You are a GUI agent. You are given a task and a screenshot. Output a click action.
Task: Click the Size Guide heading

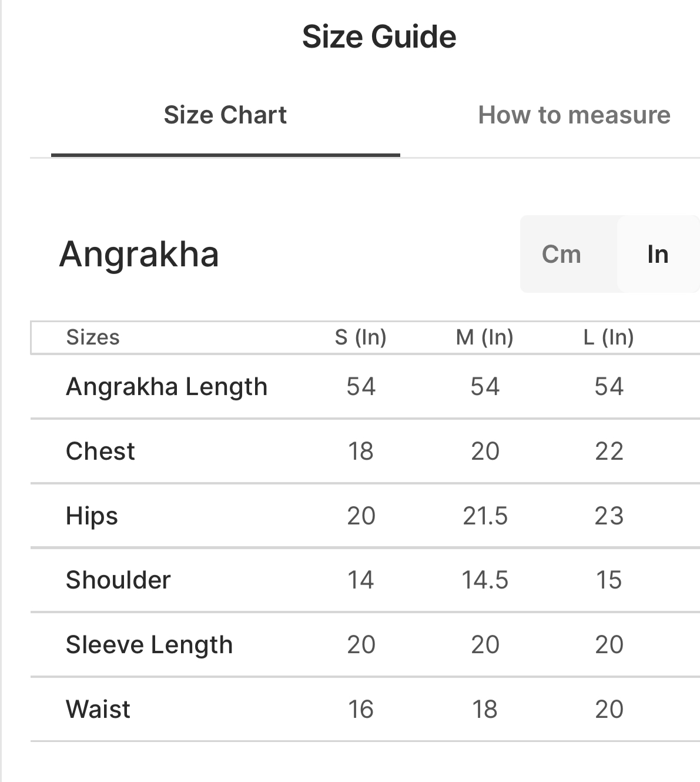tap(379, 36)
